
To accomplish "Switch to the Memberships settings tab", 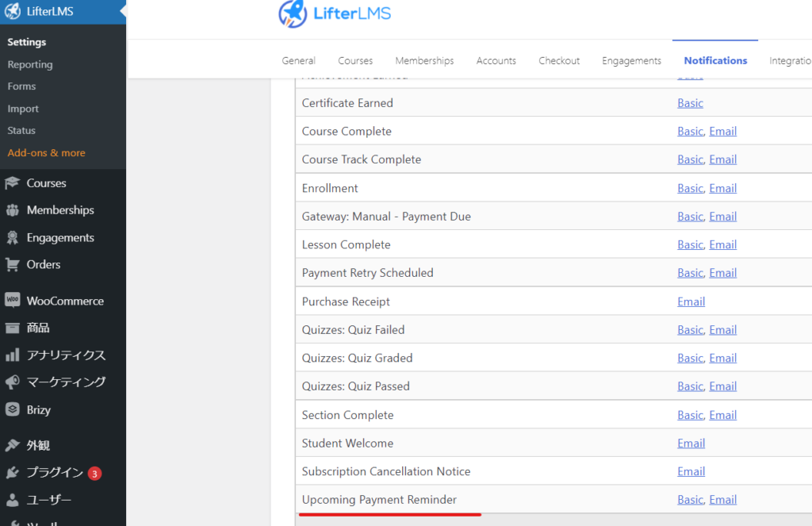I will coord(425,60).
